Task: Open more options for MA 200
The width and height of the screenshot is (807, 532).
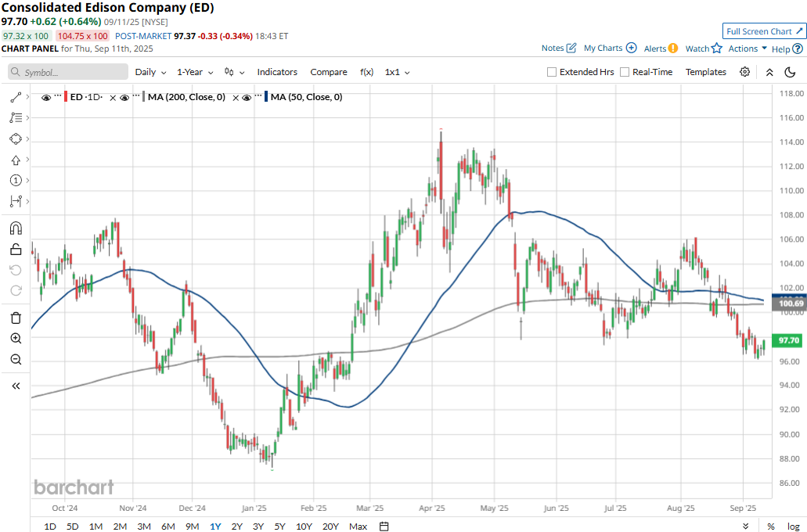Action: (x=136, y=96)
